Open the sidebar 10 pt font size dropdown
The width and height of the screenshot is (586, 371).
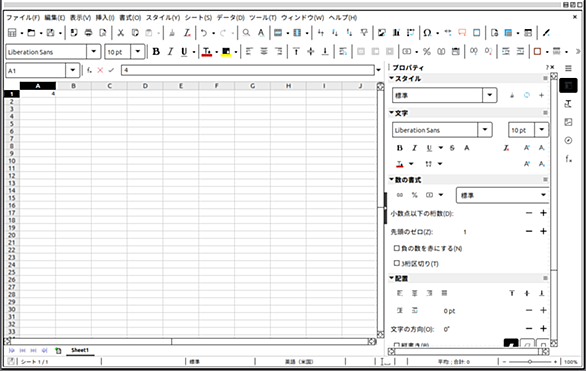541,130
